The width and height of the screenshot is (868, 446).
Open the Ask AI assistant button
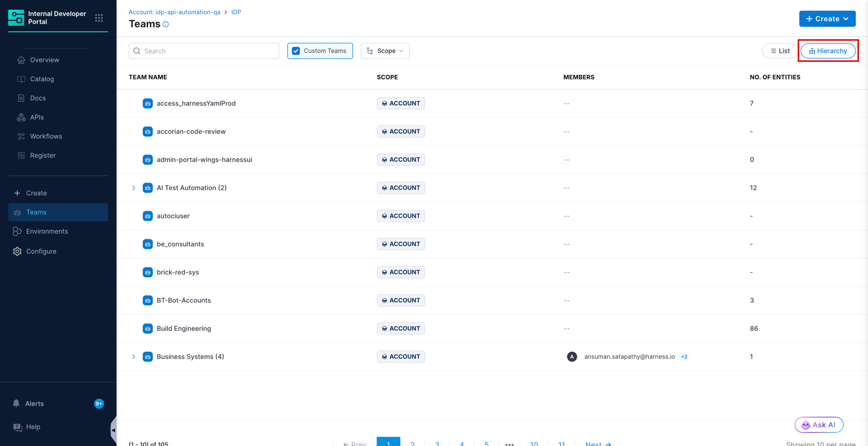[x=819, y=425]
